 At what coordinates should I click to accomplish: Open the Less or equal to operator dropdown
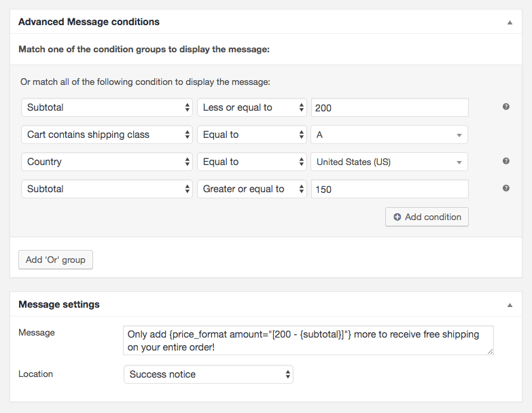click(252, 107)
